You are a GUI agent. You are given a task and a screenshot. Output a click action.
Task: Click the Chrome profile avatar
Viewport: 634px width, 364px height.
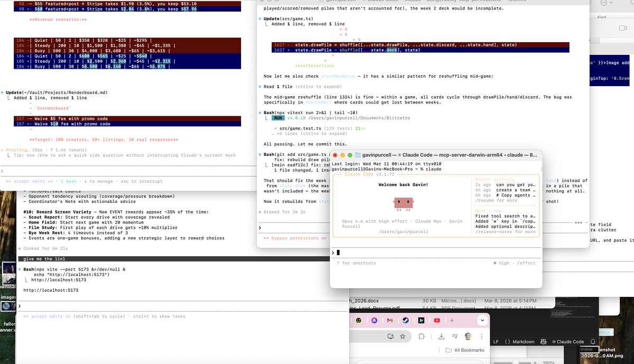(468, 336)
